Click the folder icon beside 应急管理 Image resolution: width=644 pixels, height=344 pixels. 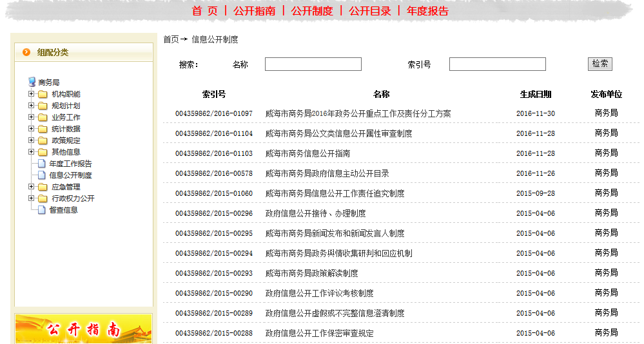click(43, 187)
